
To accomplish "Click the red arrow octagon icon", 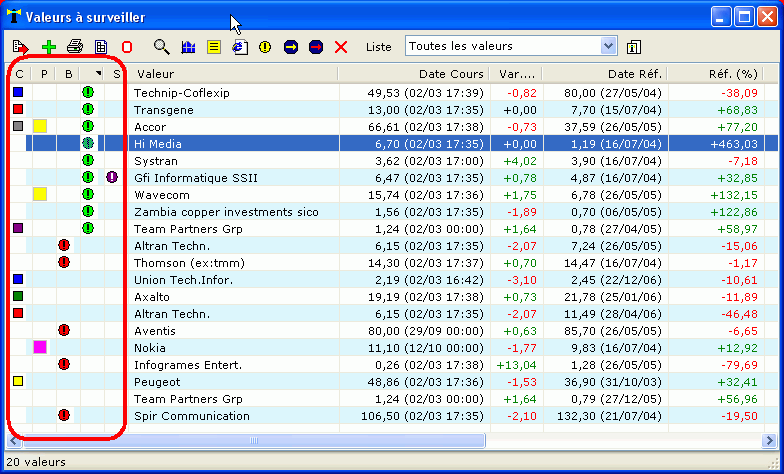I will click(x=316, y=47).
